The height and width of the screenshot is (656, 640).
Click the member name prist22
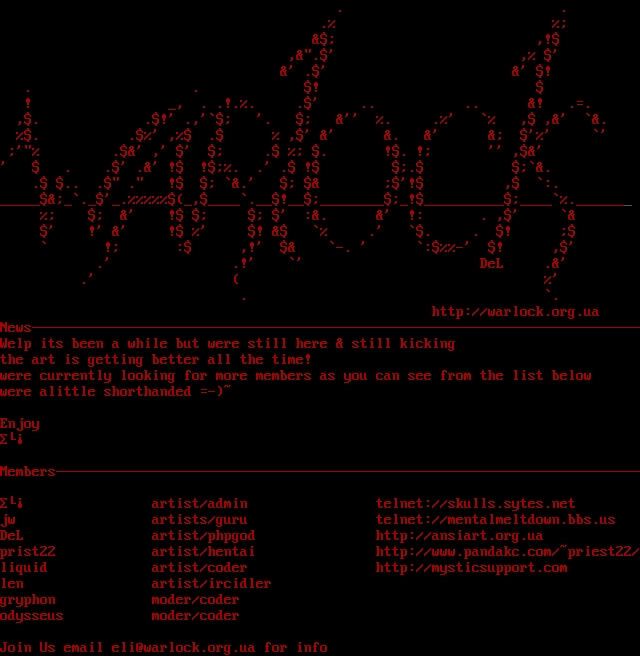[x=28, y=552]
